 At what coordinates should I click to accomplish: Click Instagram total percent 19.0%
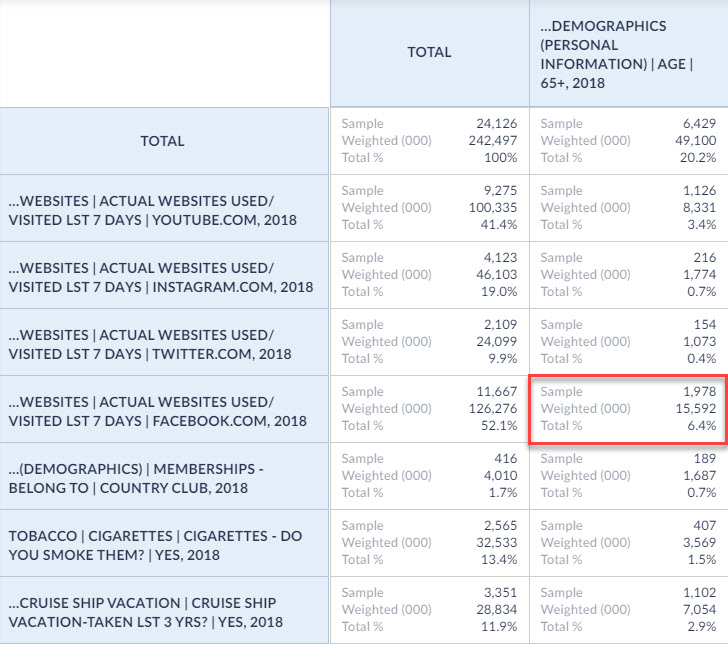[499, 291]
